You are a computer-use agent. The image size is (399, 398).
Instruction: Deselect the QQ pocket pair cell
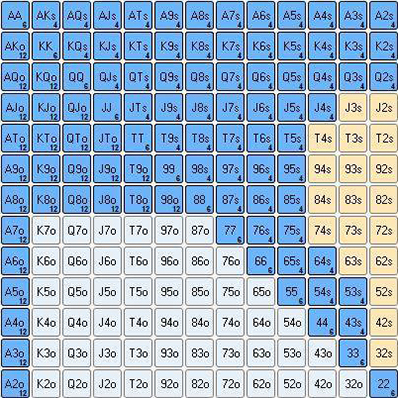coord(77,77)
